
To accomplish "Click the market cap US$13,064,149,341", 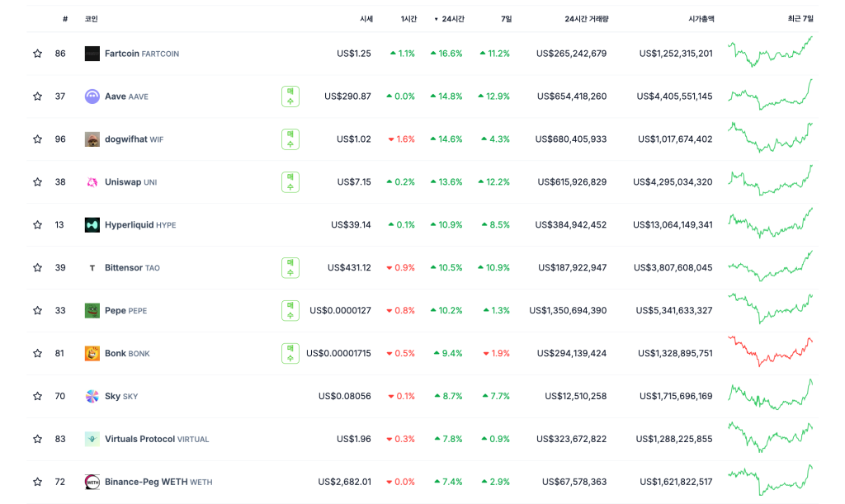I will pos(673,224).
